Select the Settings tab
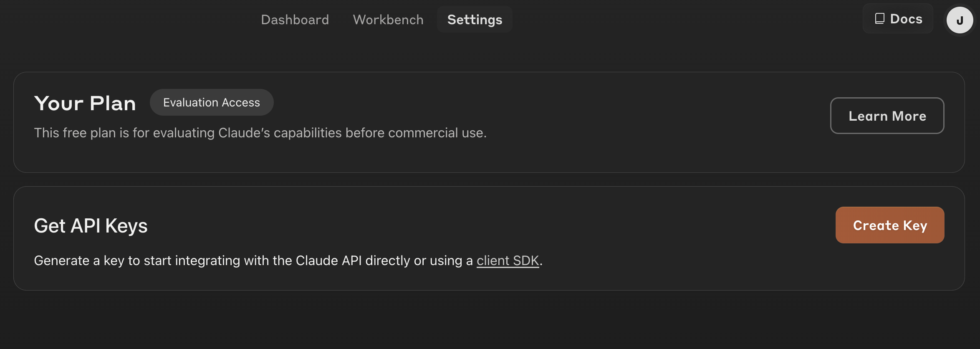The width and height of the screenshot is (980, 349). tap(475, 20)
